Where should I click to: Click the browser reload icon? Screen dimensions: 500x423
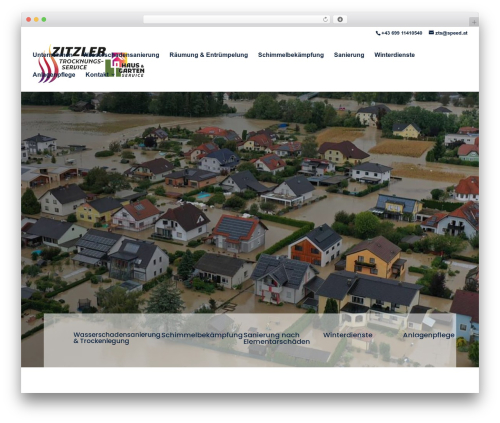click(325, 20)
